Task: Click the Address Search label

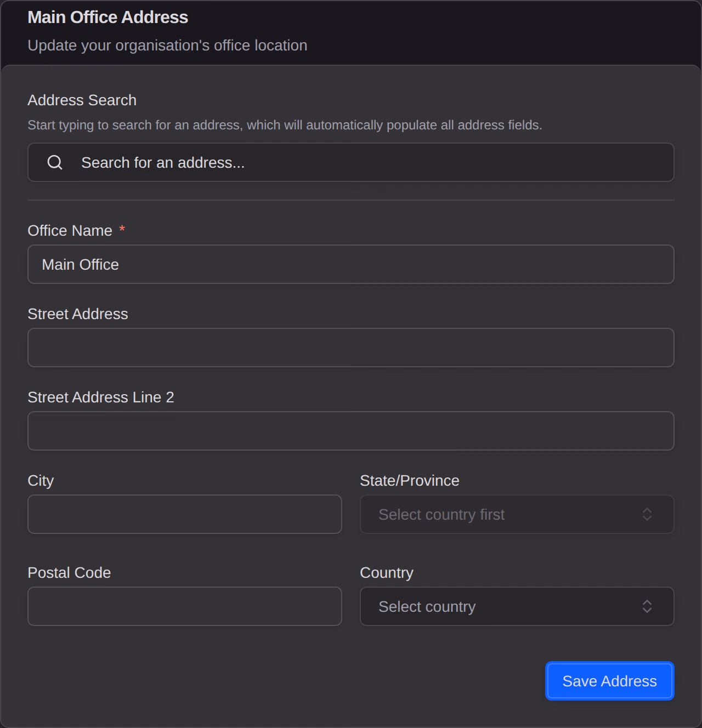Action: 82,100
